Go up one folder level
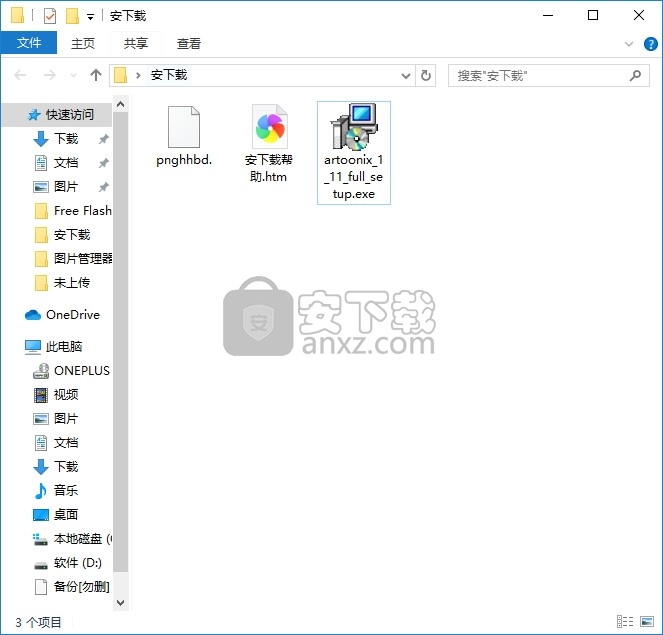The height and width of the screenshot is (635, 663). pos(96,75)
